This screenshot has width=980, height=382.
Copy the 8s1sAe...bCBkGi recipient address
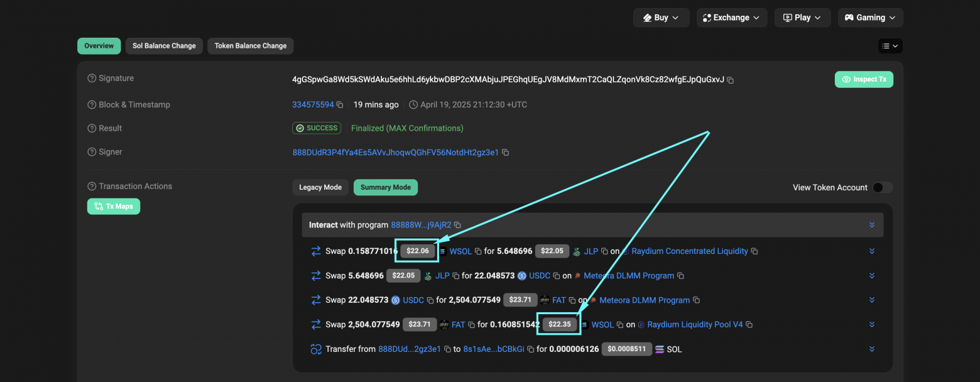[x=531, y=349]
